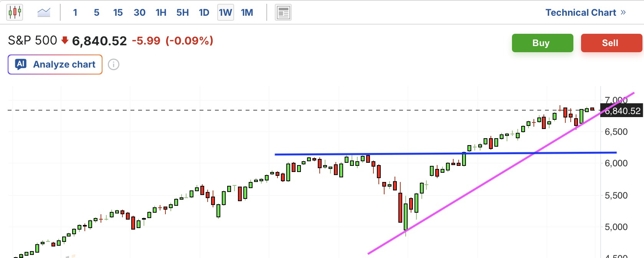
Task: Select the 5 minute timeframe
Action: pos(97,13)
